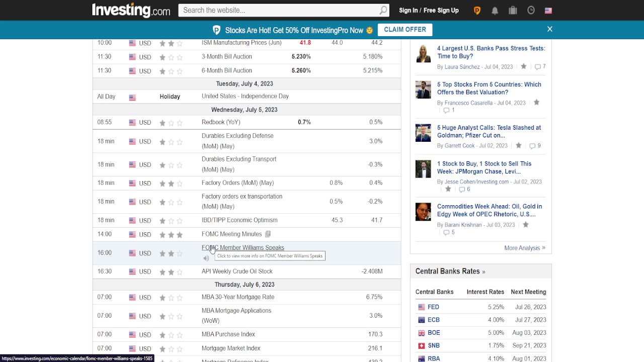This screenshot has height=362, width=644.
Task: Open the FOMC Meeting Minutes document icon
Action: [268, 234]
